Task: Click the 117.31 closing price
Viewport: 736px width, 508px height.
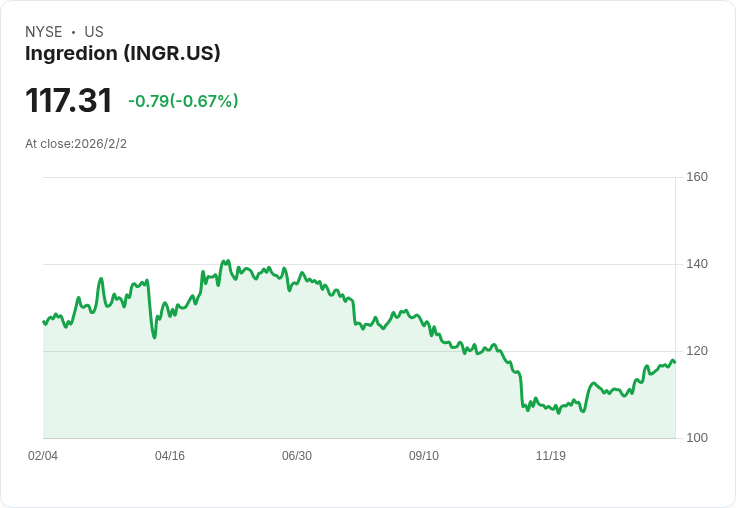Action: pyautogui.click(x=69, y=100)
